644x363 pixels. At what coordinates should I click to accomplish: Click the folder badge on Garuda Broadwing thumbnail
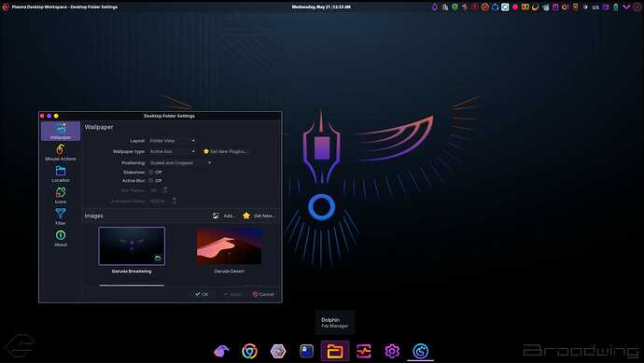[x=158, y=258]
